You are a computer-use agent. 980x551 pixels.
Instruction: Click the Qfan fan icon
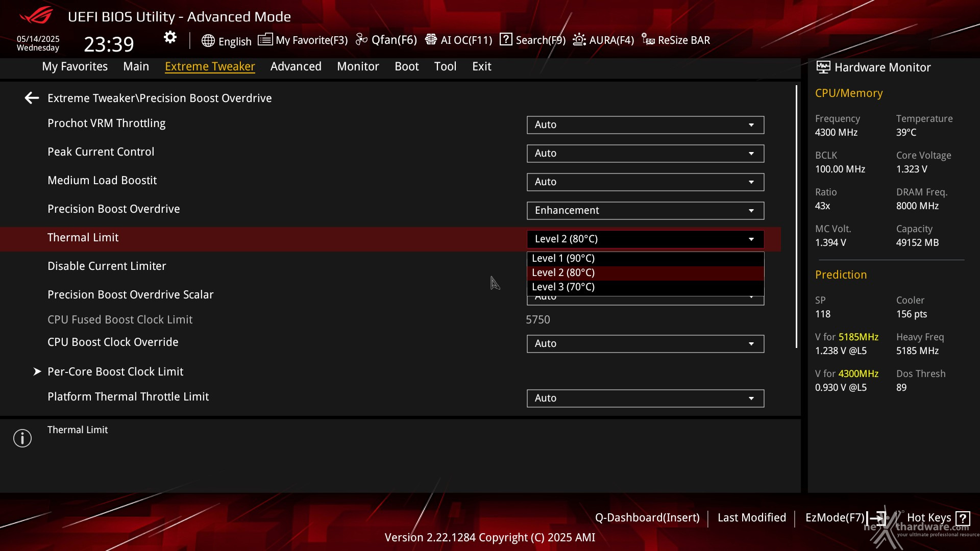click(x=361, y=39)
